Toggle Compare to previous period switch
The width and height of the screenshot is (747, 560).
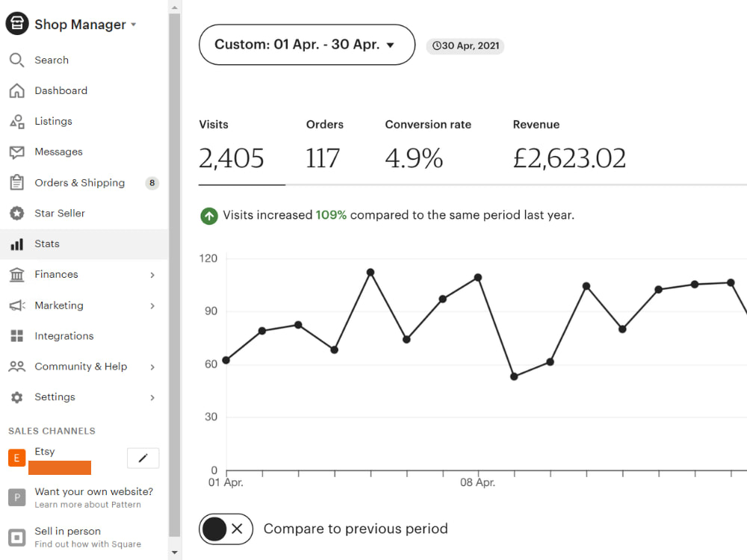click(226, 529)
